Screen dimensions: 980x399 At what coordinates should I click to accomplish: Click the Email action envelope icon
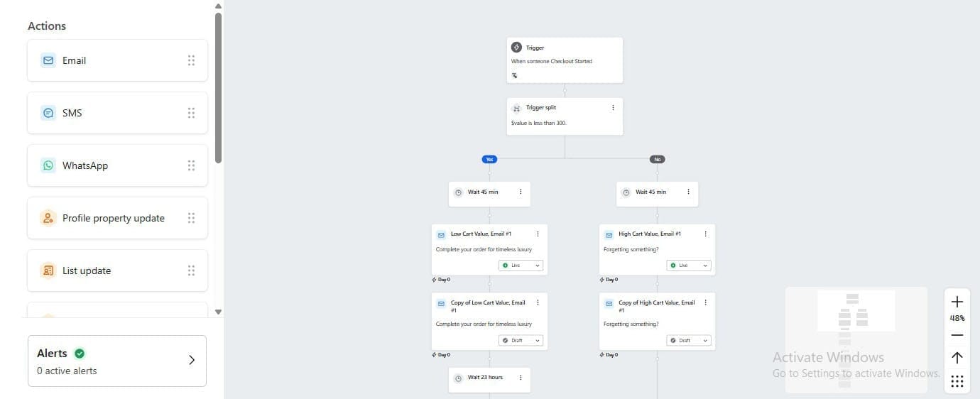point(48,60)
